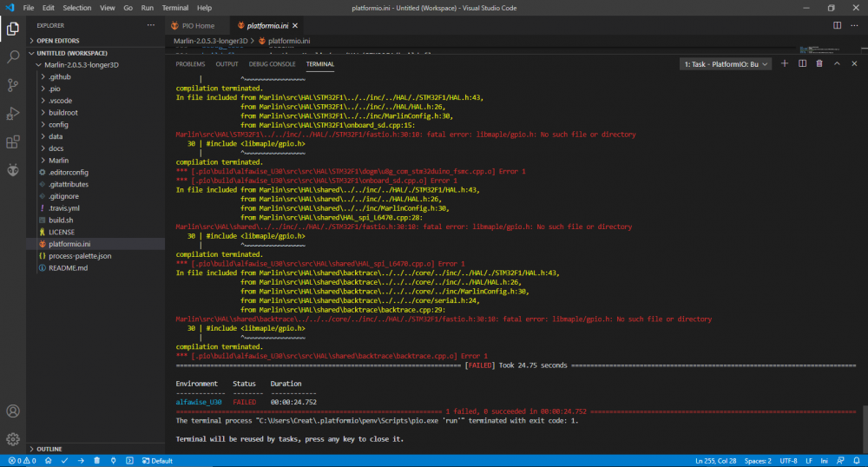The height and width of the screenshot is (467, 868).
Task: Open the PlatformIO alien icon view
Action: (13, 170)
